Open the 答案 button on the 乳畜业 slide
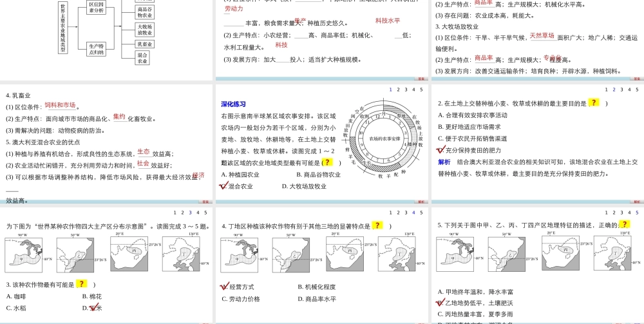 (205, 202)
